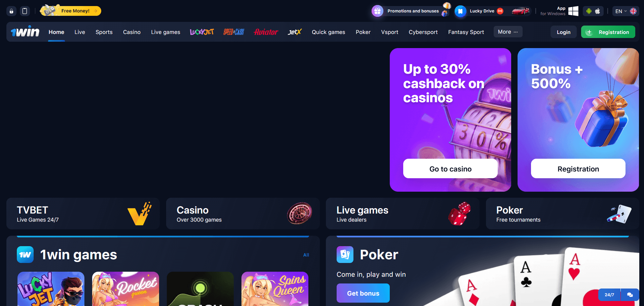Open the TVBET Live Games card
Screen dimensions: 644x306
point(83,214)
